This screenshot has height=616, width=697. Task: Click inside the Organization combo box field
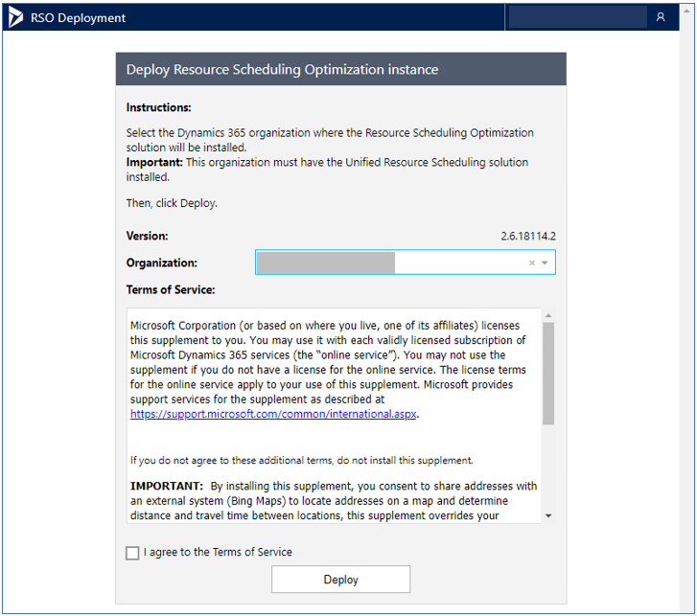(405, 262)
